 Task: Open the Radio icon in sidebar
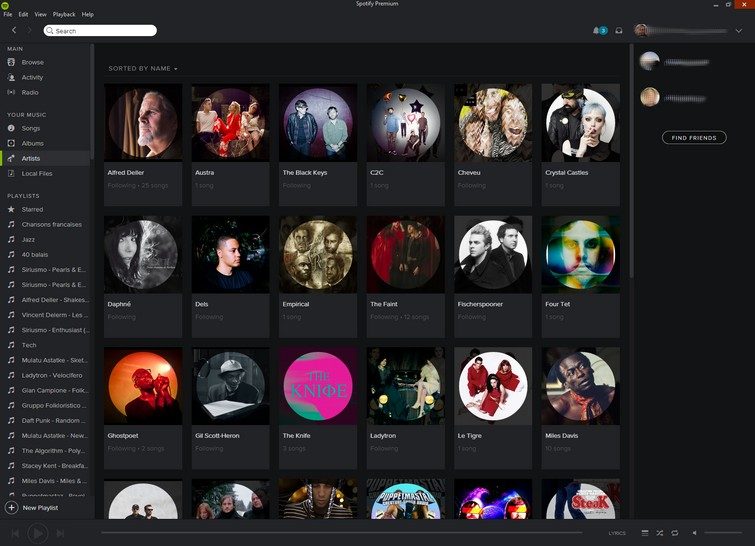(x=11, y=92)
